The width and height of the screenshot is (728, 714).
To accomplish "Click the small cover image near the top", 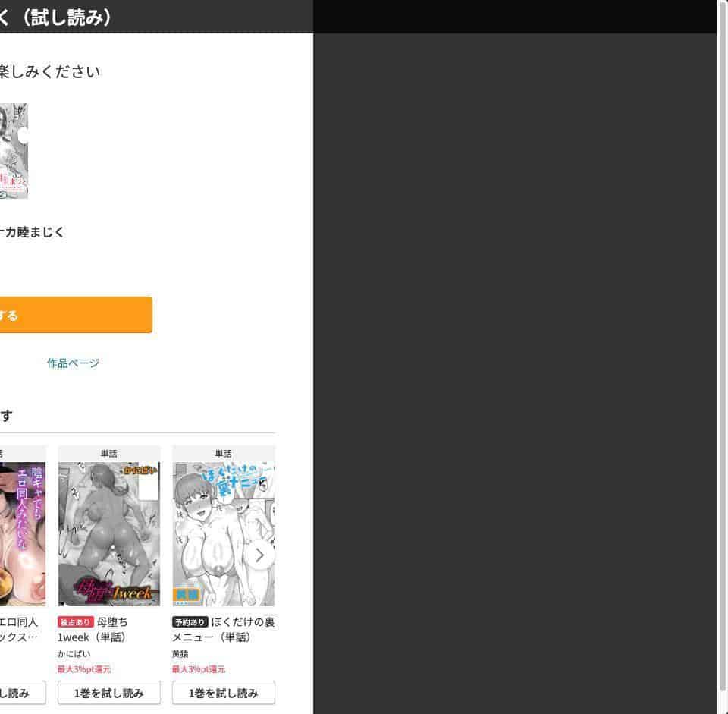I will coord(14,151).
